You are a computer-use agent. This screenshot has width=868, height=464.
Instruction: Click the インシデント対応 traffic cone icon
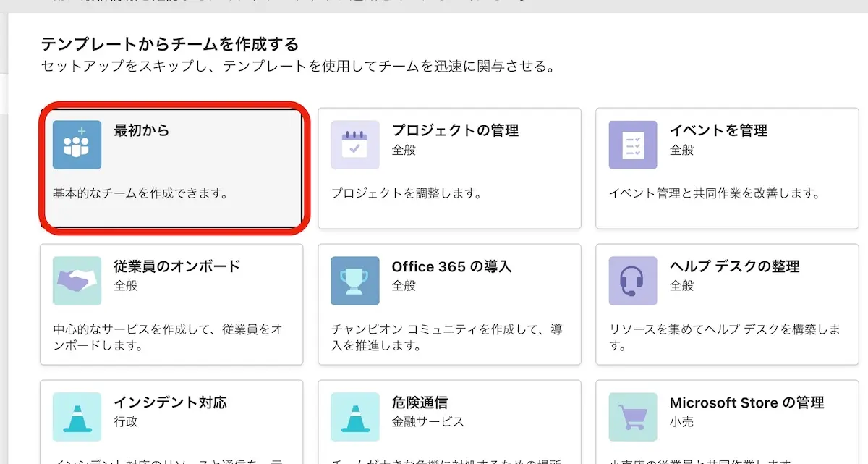coord(77,416)
